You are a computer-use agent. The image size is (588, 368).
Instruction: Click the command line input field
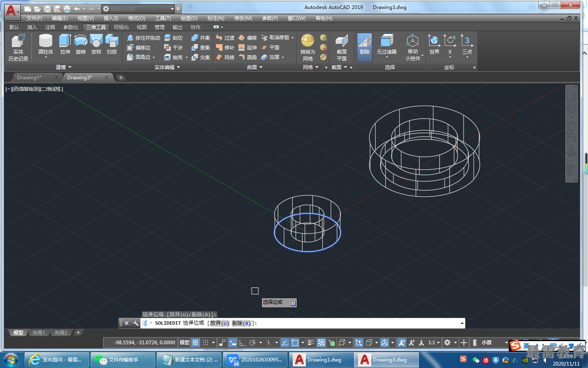coord(302,323)
